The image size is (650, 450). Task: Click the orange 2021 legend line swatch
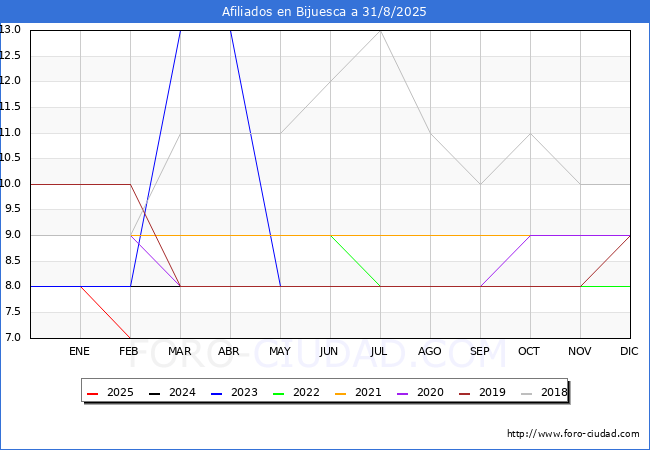(x=342, y=392)
